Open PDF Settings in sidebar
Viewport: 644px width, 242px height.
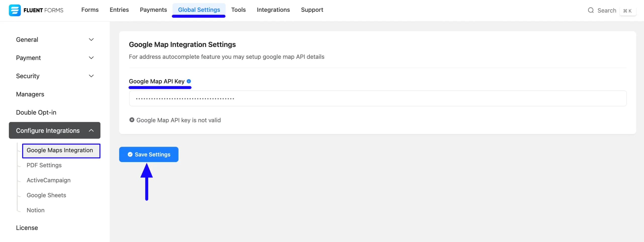(44, 165)
